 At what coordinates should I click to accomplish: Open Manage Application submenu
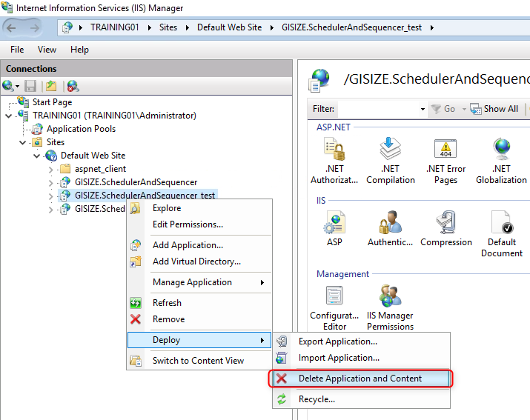click(199, 282)
